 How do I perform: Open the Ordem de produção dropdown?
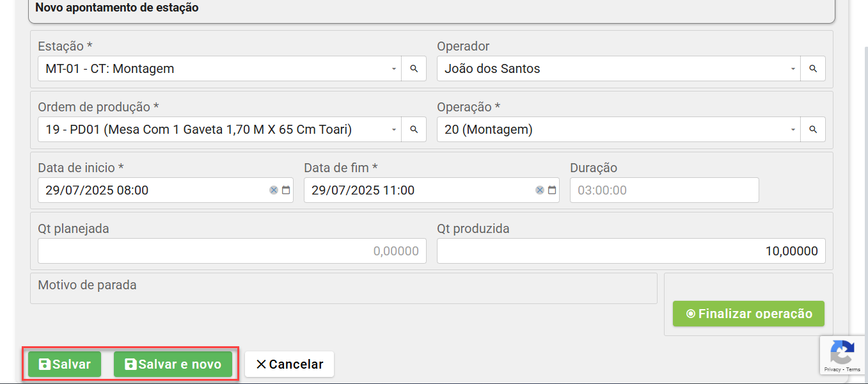(x=394, y=129)
